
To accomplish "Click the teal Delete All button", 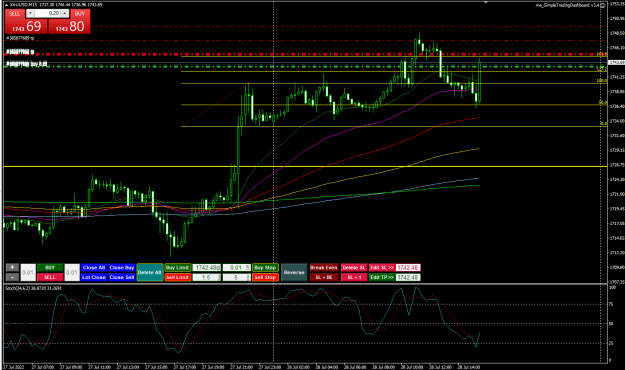I will coord(150,272).
